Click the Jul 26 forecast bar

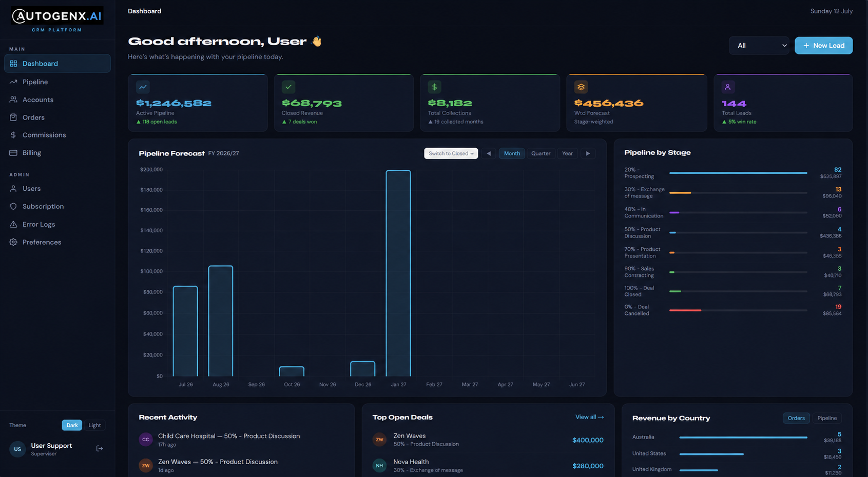point(185,331)
